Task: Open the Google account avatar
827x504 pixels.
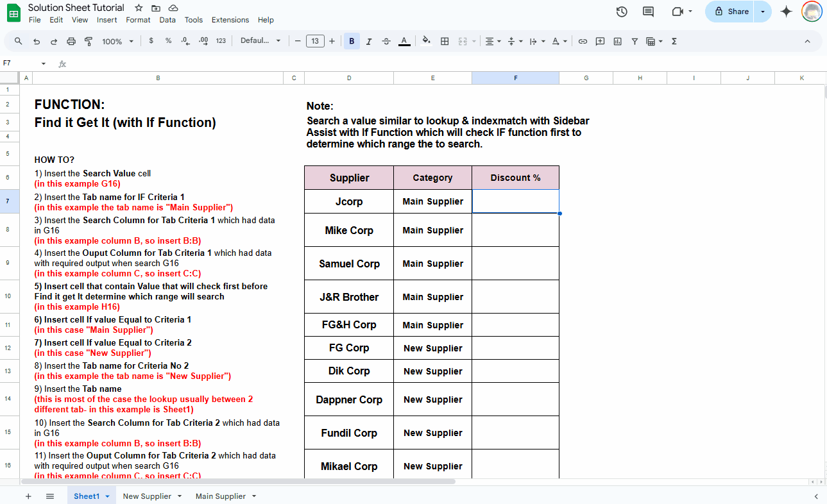Action: (x=812, y=12)
